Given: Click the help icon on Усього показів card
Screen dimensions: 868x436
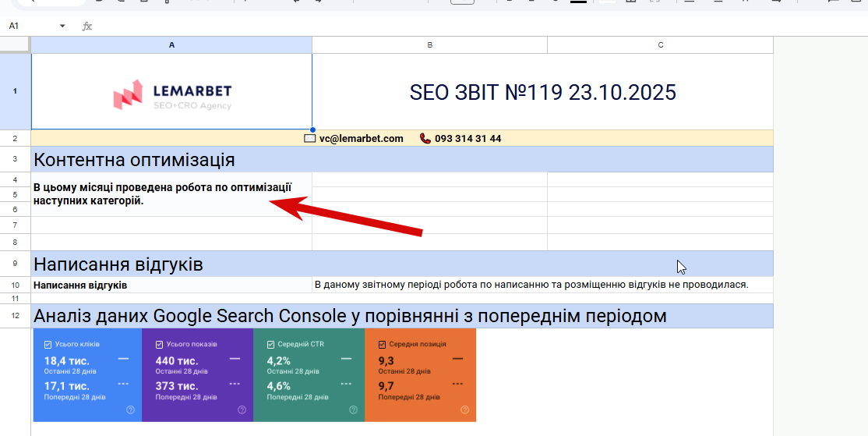Looking at the screenshot, I should click(242, 410).
